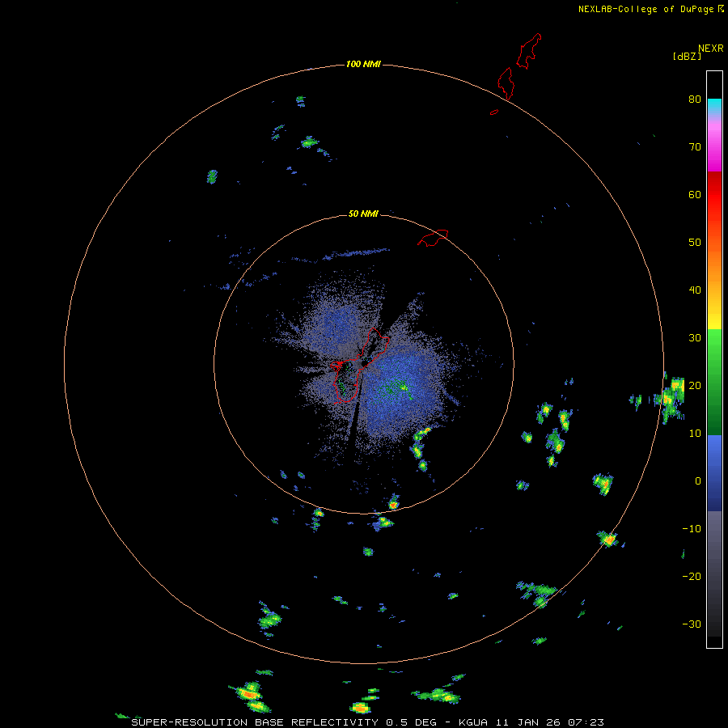The width and height of the screenshot is (728, 728).
Task: Click the 60 value on dBZ scale
Action: point(695,194)
